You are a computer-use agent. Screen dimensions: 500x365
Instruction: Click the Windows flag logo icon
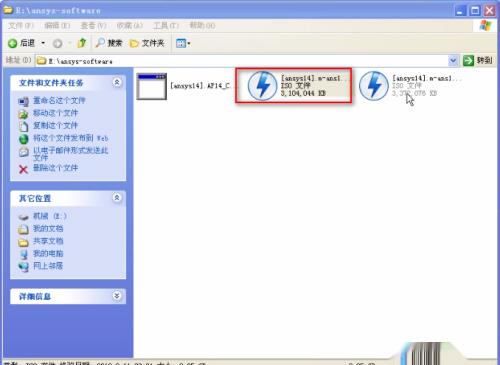(486, 26)
